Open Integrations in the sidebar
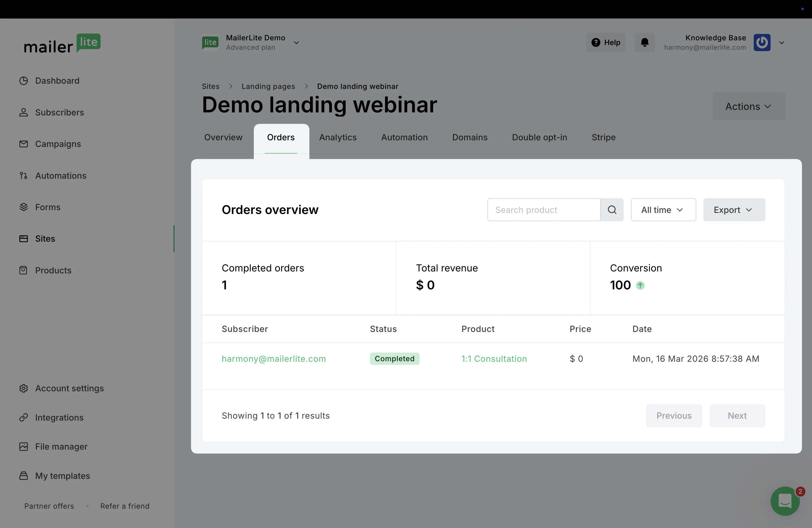The height and width of the screenshot is (528, 812). coord(59,418)
